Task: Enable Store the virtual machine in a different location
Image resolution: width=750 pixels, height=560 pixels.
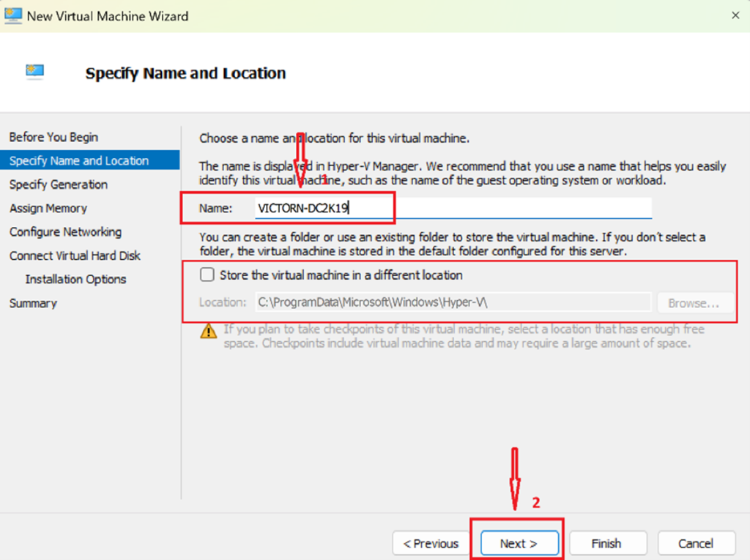Action: click(x=207, y=275)
